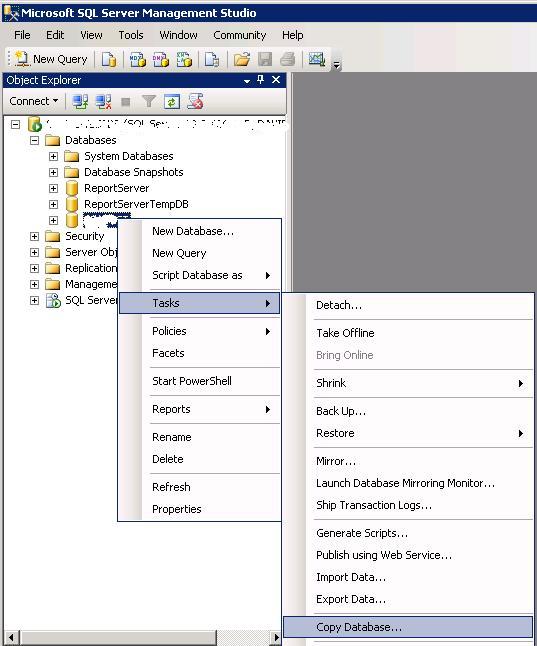Image resolution: width=537 pixels, height=646 pixels.
Task: Open the Window menu
Action: pyautogui.click(x=178, y=35)
